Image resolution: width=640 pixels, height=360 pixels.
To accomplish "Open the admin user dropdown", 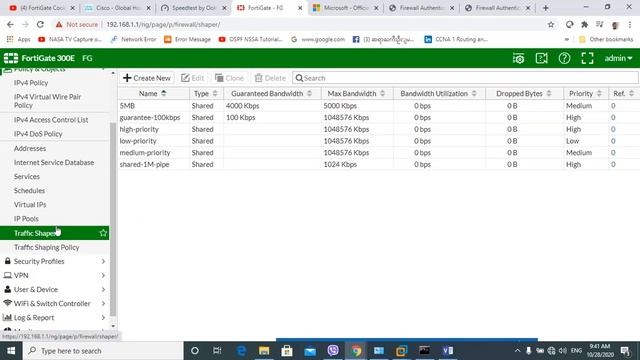I will (618, 58).
